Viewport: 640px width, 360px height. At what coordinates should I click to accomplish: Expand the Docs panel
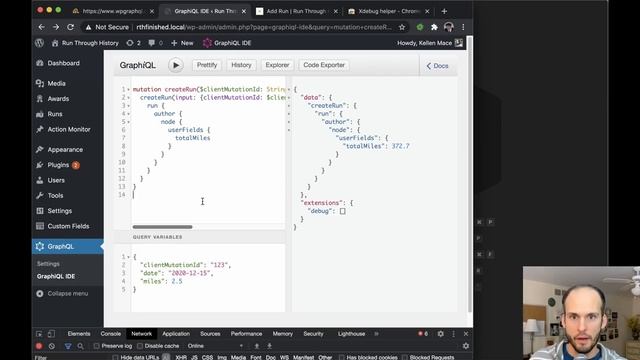(438, 66)
